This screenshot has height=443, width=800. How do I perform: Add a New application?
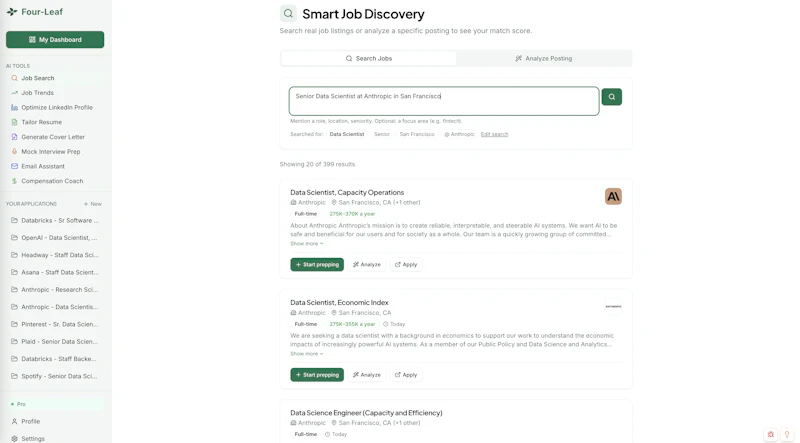click(93, 204)
